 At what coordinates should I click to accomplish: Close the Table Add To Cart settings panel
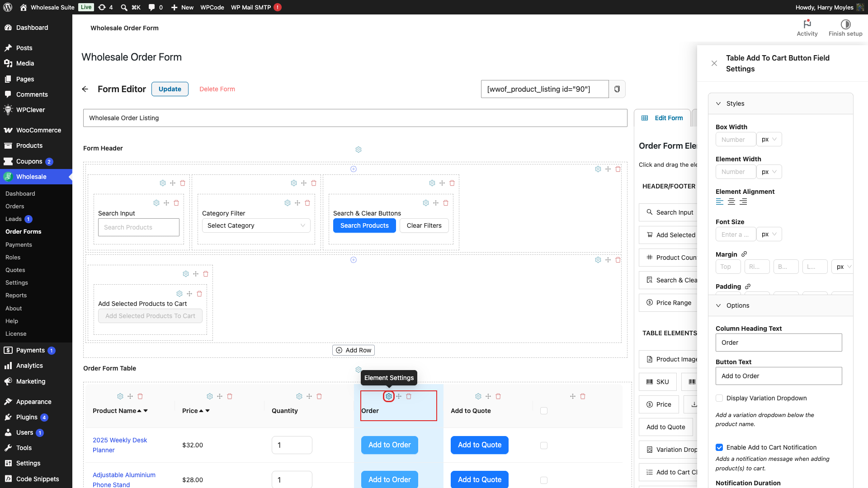pyautogui.click(x=714, y=63)
